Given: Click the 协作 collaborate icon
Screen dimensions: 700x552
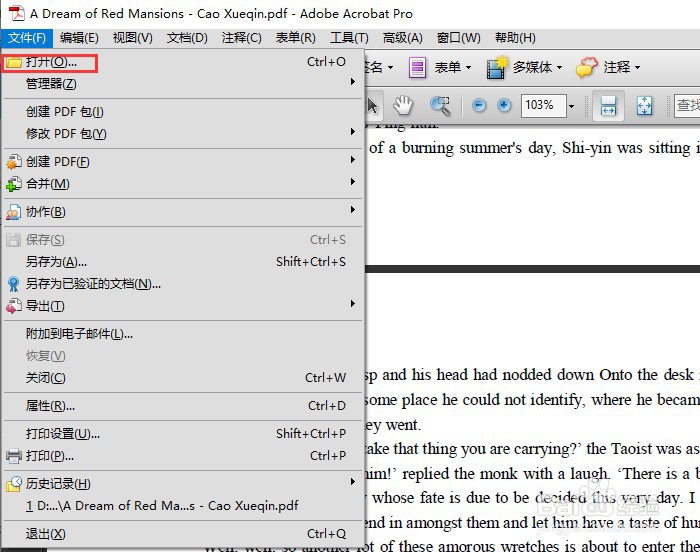Looking at the screenshot, I should (x=13, y=212).
